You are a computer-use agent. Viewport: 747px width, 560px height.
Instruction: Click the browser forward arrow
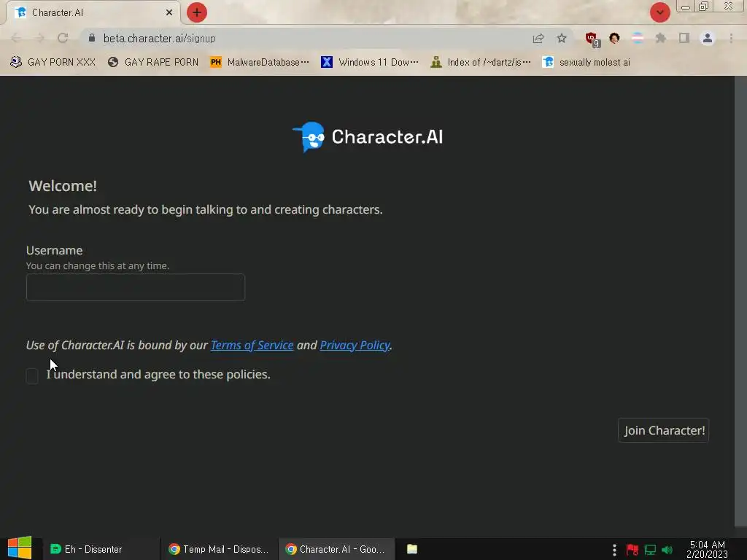tap(39, 38)
